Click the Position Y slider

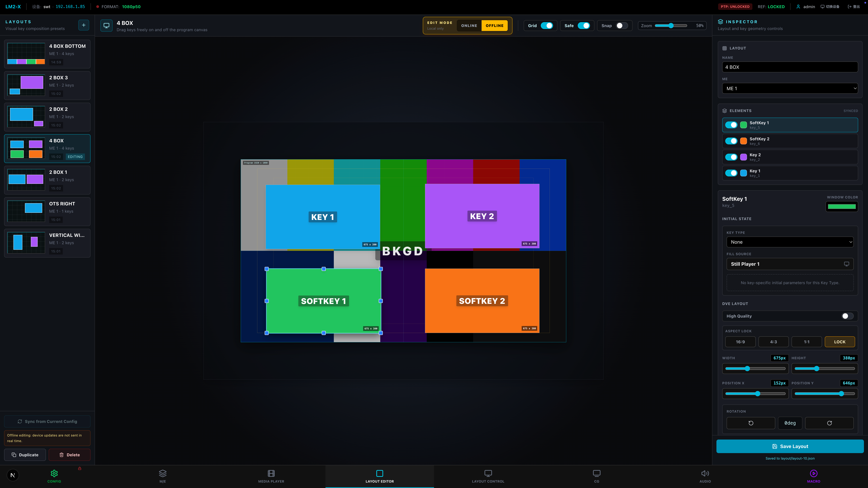825,394
